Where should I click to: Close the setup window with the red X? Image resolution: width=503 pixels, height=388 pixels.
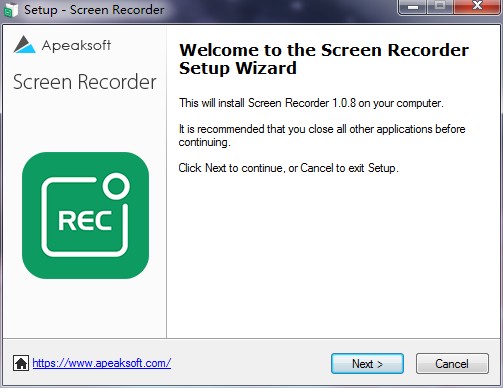pyautogui.click(x=477, y=6)
